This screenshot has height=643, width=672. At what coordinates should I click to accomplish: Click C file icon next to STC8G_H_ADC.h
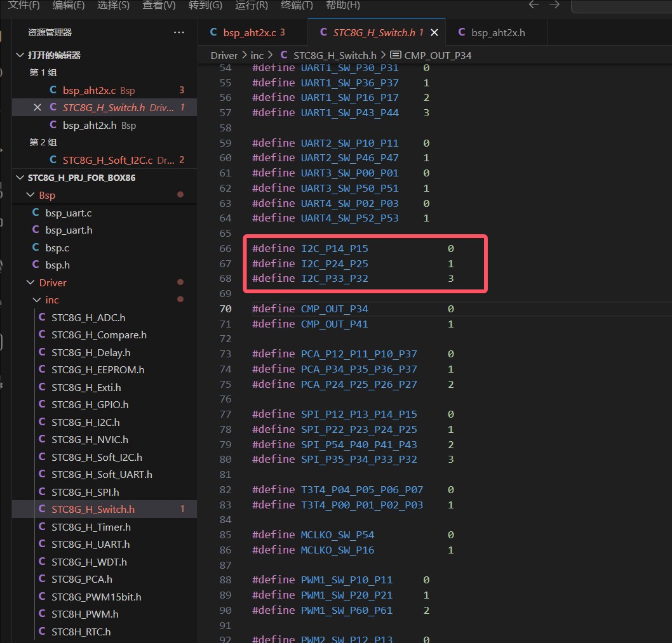pyautogui.click(x=42, y=317)
